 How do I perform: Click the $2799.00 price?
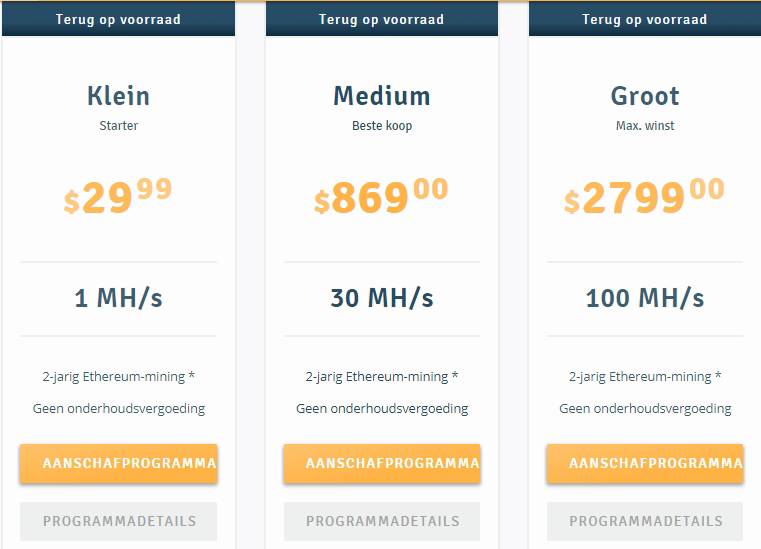point(645,197)
